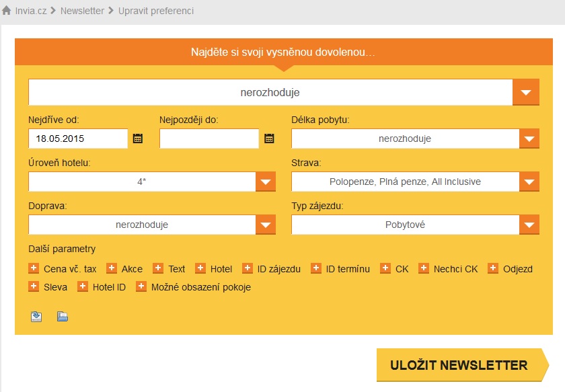Add the Cena vč. tax parameter
565x392 pixels.
pos(34,268)
